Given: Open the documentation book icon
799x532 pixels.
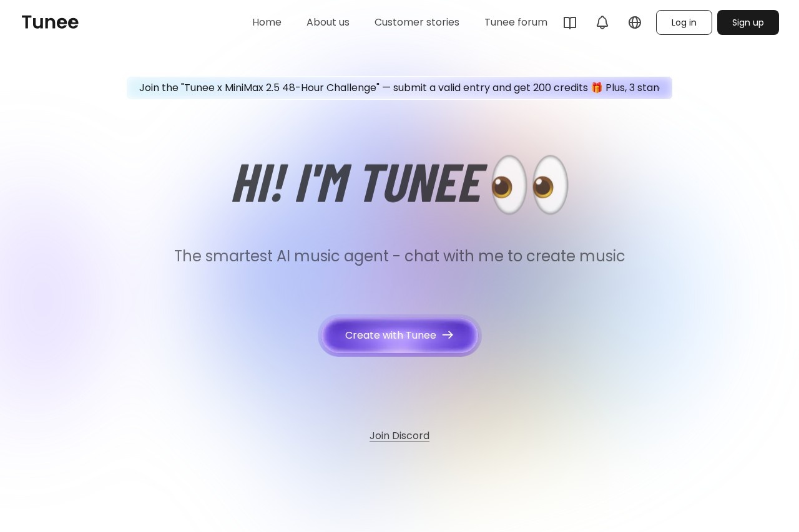Looking at the screenshot, I should click(x=570, y=22).
